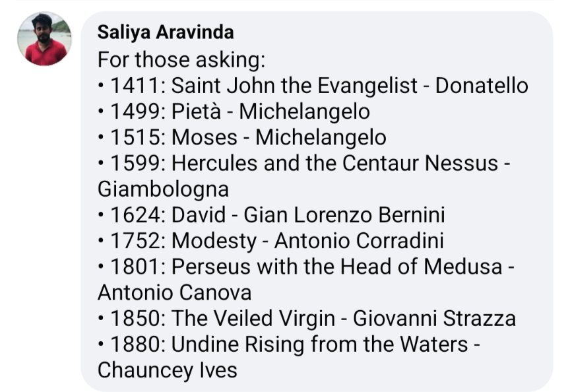
Task: Click the word Giambologna
Action: tap(163, 189)
